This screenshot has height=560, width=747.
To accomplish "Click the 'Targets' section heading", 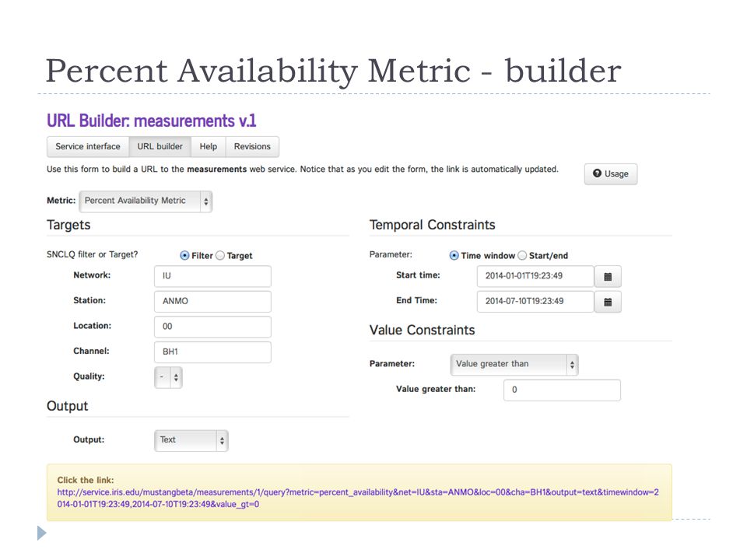I will [68, 226].
